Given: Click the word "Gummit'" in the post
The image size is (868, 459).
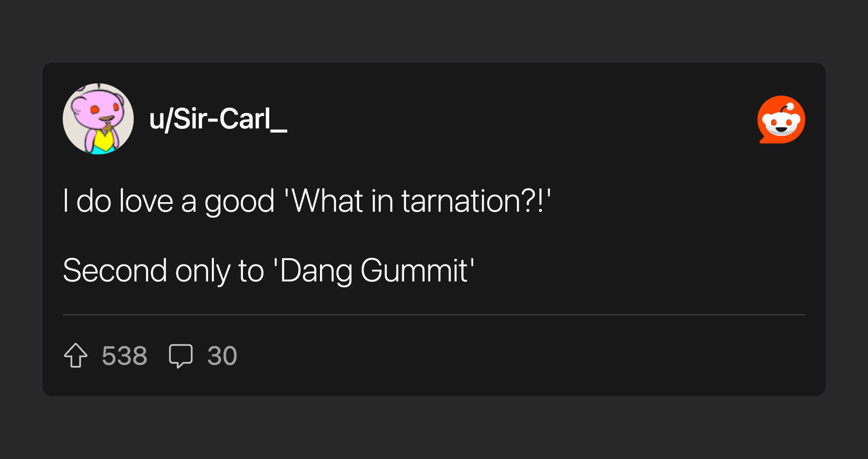Looking at the screenshot, I should coord(417,271).
